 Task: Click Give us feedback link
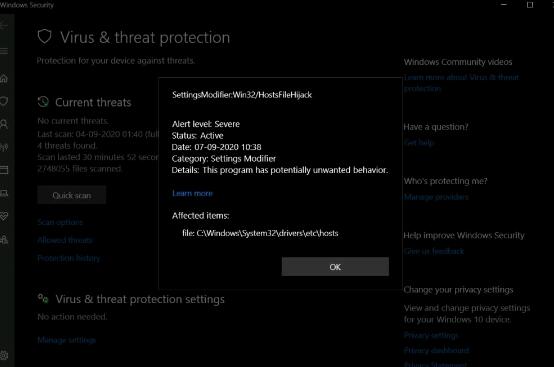tap(434, 251)
